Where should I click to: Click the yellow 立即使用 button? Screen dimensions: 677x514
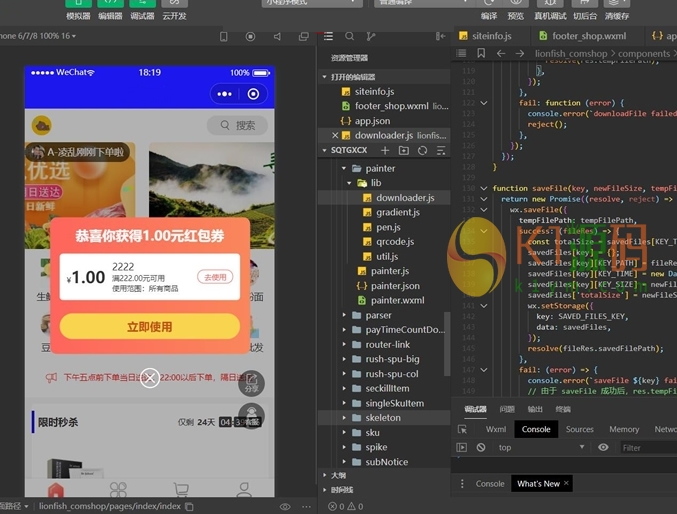149,327
